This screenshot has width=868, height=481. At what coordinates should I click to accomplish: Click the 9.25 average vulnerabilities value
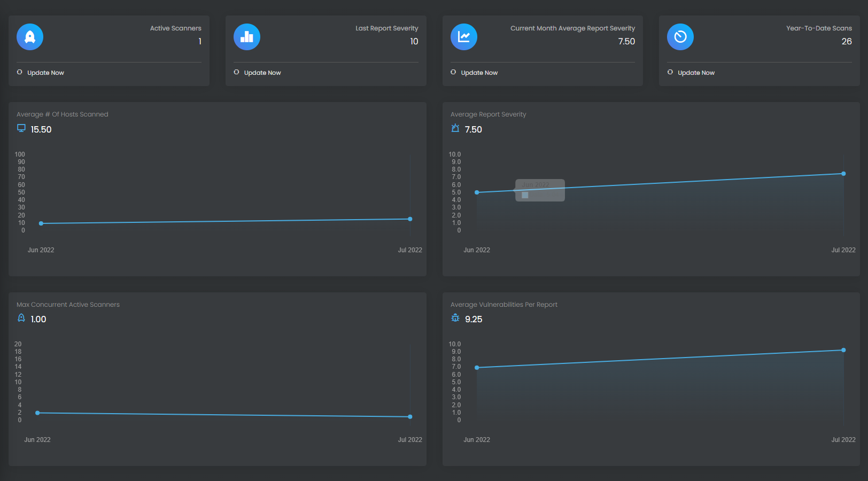[474, 319]
